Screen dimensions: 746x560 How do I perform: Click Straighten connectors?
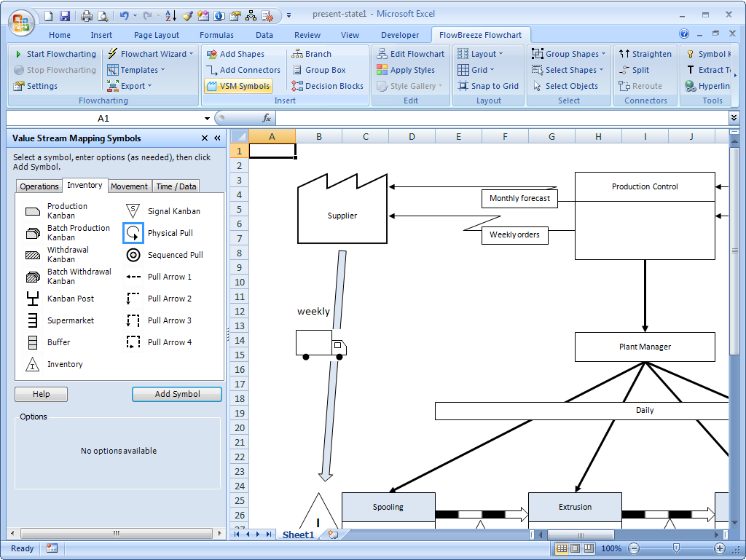pos(645,54)
